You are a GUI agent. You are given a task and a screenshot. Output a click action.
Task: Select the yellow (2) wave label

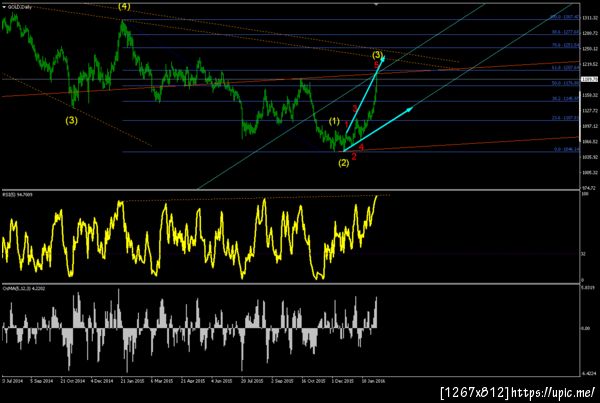tap(344, 163)
